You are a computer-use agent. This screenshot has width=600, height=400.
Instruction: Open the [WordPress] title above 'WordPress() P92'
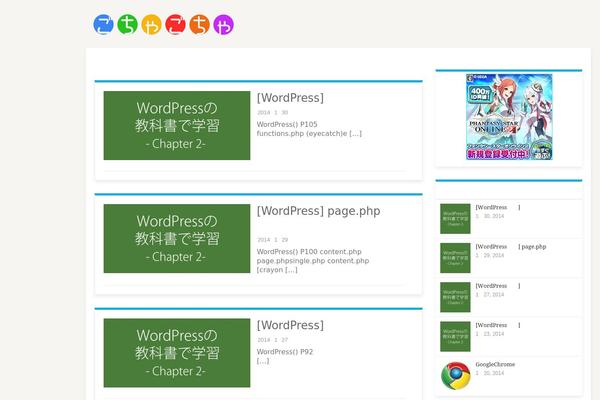tap(290, 325)
